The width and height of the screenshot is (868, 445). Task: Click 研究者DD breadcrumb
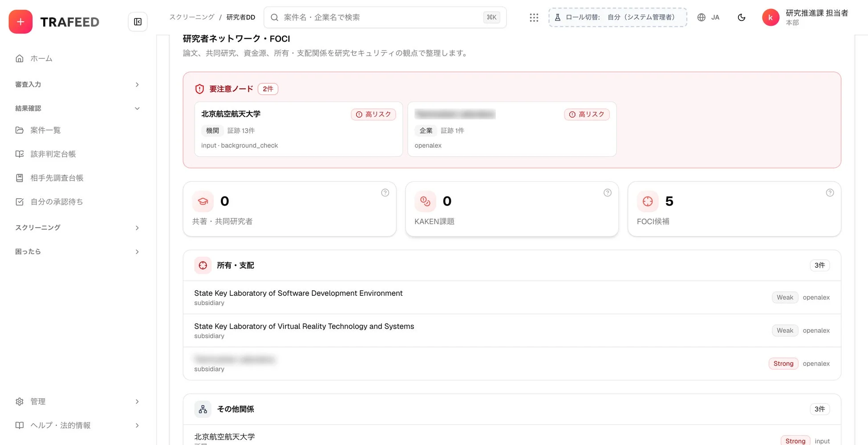coord(241,17)
